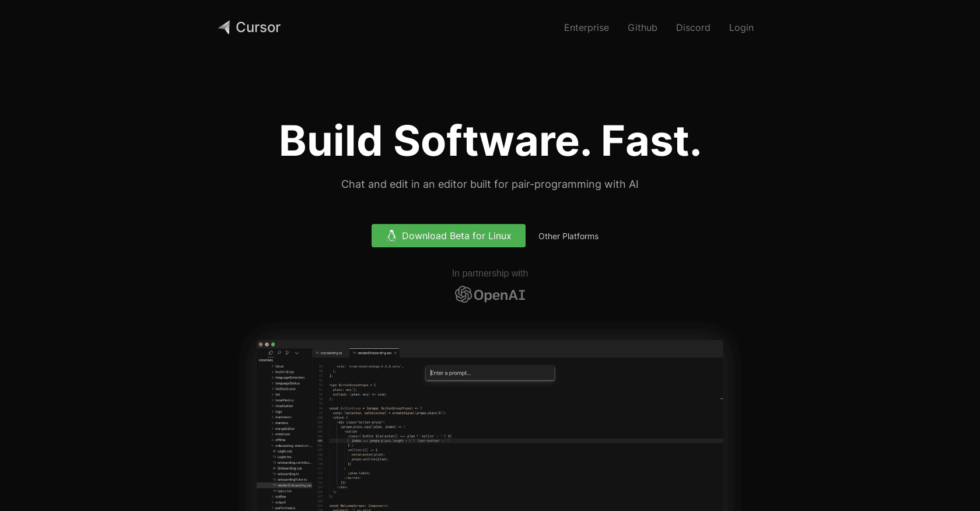The image size is (980, 511).
Task: Click the const ButtonGroup code line
Action: point(375,408)
